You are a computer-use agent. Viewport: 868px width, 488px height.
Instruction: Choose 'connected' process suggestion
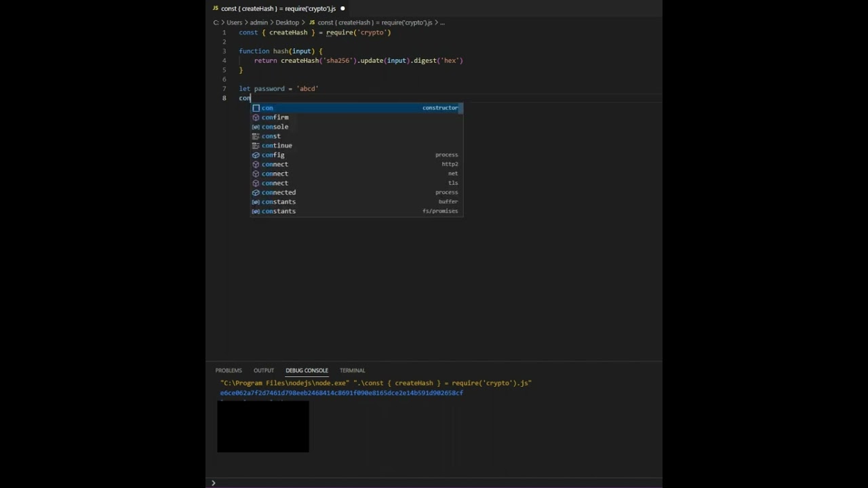tap(279, 192)
